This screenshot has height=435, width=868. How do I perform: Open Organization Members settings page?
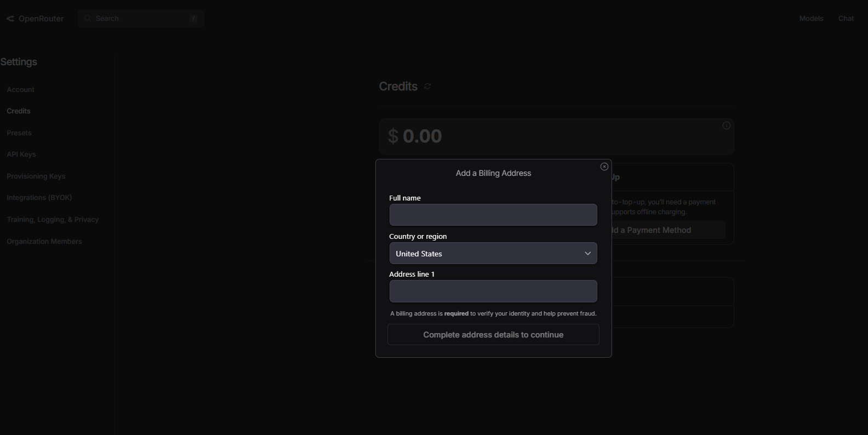(x=44, y=242)
